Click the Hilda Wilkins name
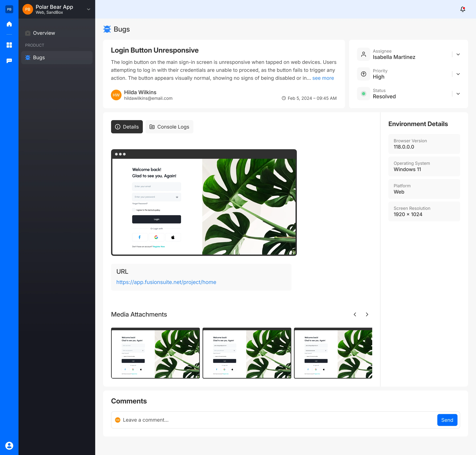The width and height of the screenshot is (476, 455). pyautogui.click(x=140, y=92)
